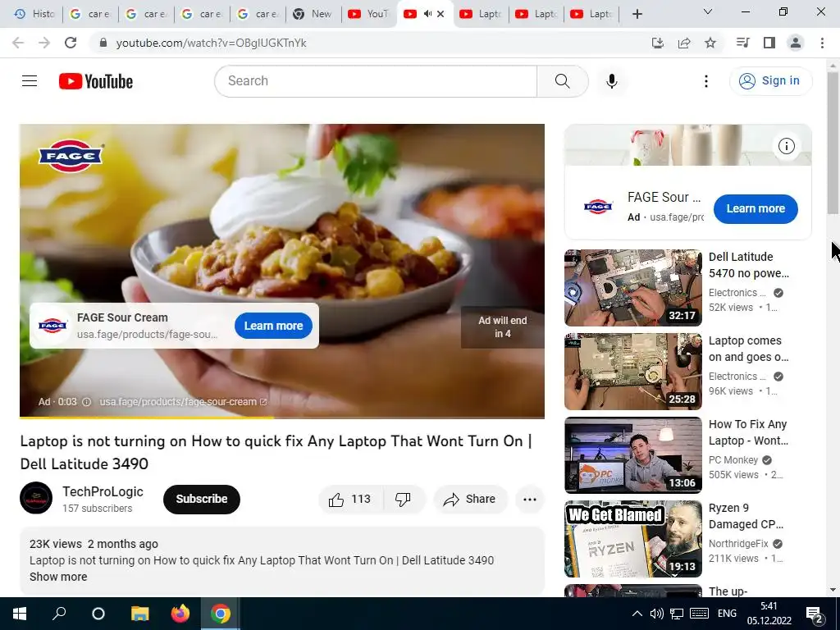Click the ad info icon beside Ad 0:03
The image size is (840, 630).
coord(86,402)
